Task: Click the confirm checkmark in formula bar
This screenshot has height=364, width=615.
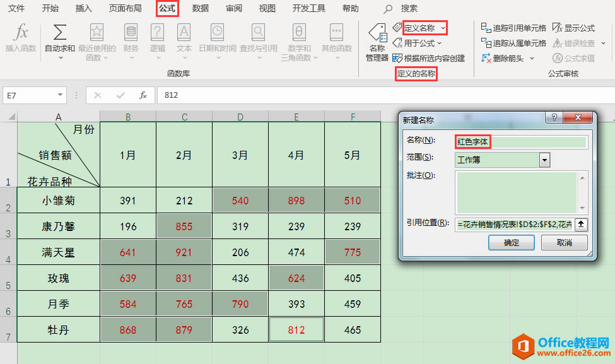Action: (x=120, y=95)
